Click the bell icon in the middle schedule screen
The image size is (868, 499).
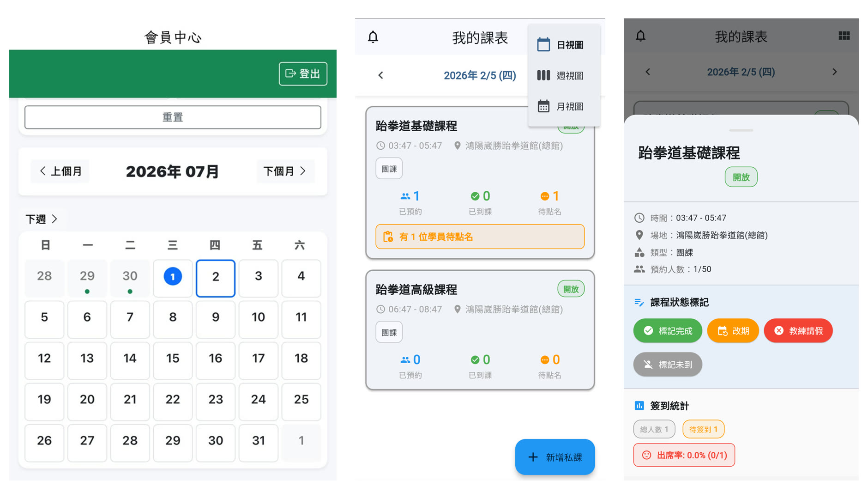pos(373,37)
